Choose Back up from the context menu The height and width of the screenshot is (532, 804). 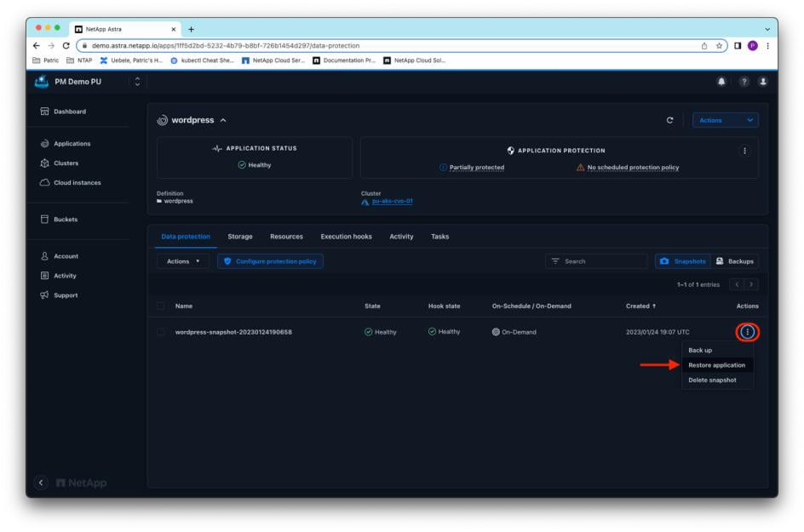[x=717, y=351]
